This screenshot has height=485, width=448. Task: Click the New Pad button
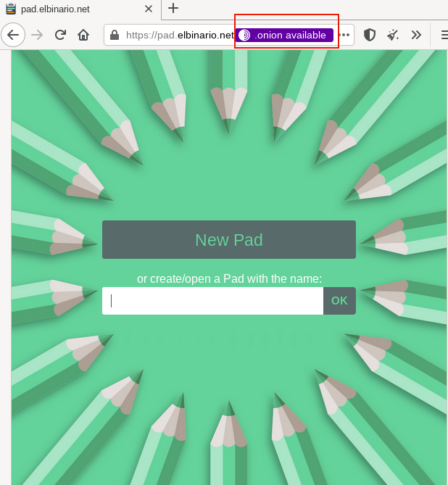pos(229,240)
